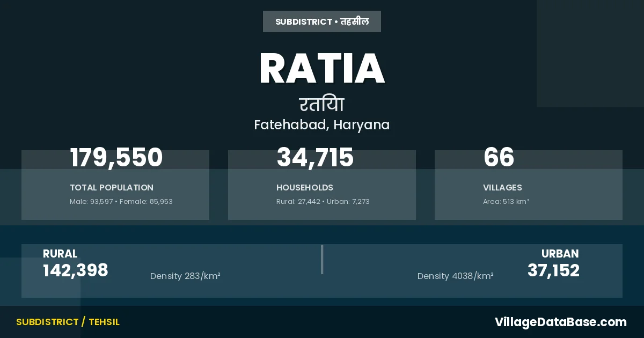Screen dimensions: 644x338
Task: Open the Fatehabad, Haryana location text
Action: (322, 124)
